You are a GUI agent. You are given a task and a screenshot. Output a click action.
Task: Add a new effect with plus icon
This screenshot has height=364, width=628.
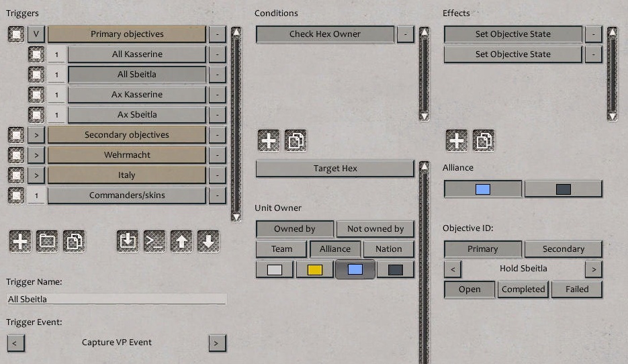tap(457, 140)
